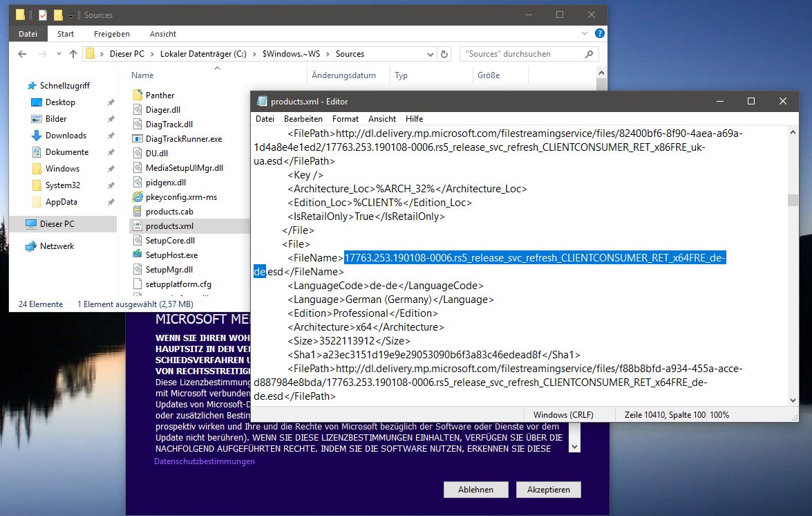Click the pkeyconfig.xrm-ms file icon
This screenshot has height=516, width=812.
point(138,196)
